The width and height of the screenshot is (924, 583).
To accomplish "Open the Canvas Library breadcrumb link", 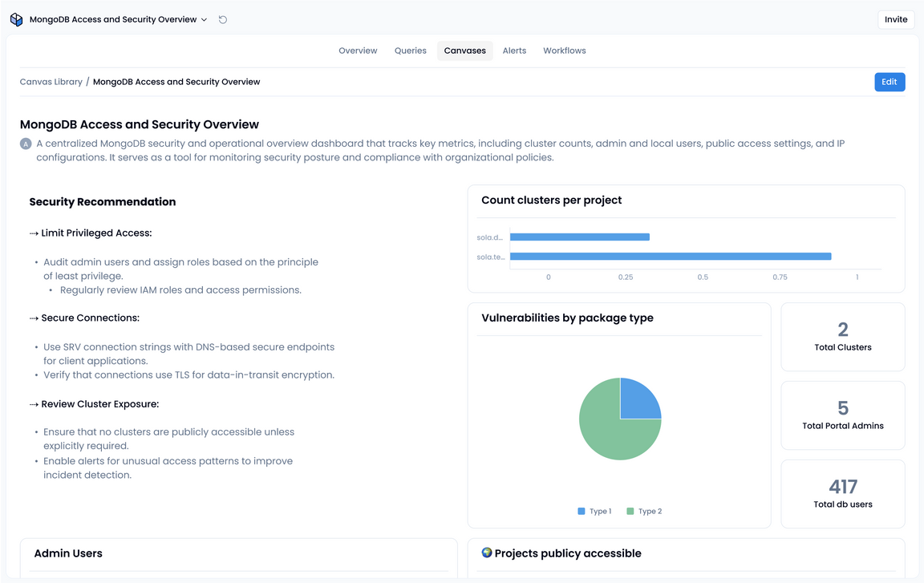I will click(x=51, y=82).
